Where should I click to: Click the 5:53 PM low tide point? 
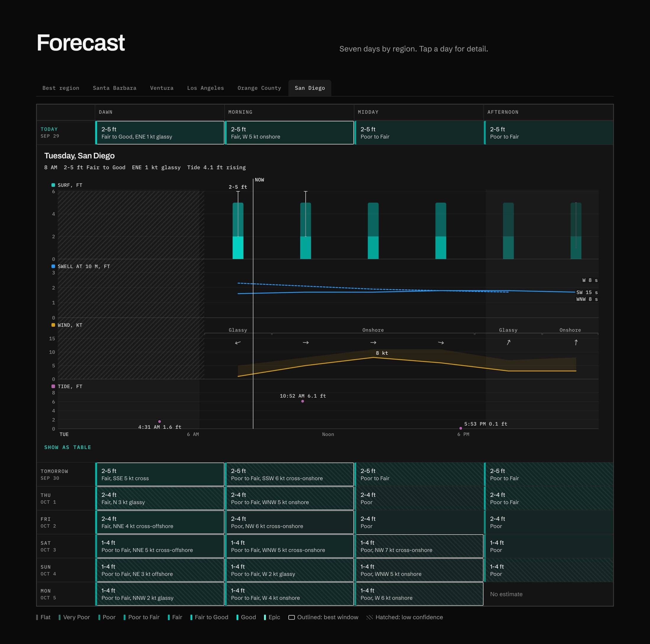(461, 428)
